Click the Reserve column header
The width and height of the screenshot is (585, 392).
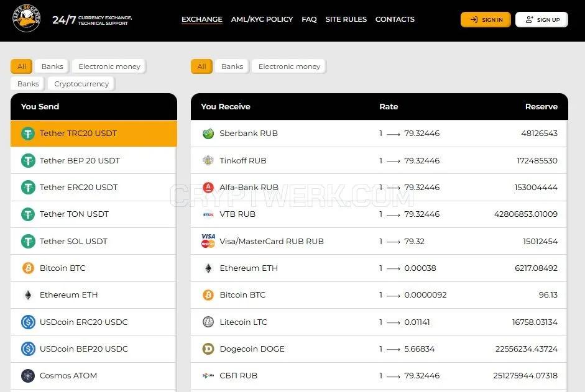(x=541, y=107)
